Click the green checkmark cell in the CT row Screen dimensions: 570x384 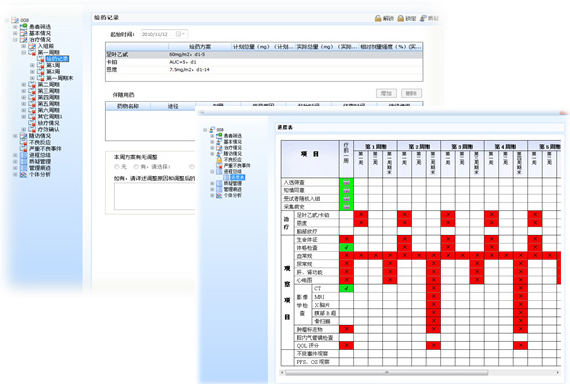click(346, 288)
